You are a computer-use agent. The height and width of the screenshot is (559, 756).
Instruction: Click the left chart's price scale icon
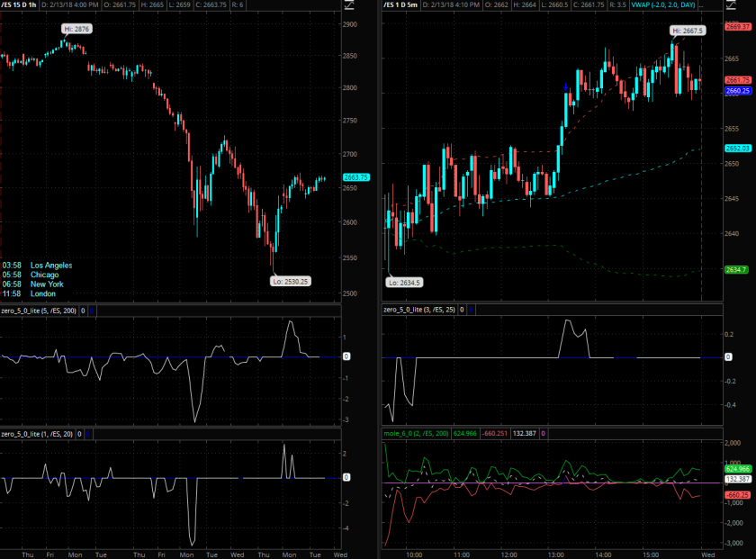(350, 5)
